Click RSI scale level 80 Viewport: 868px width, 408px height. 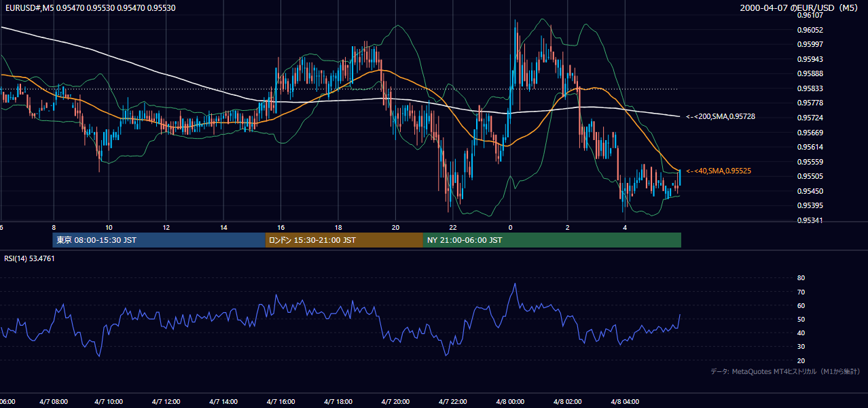801,278
